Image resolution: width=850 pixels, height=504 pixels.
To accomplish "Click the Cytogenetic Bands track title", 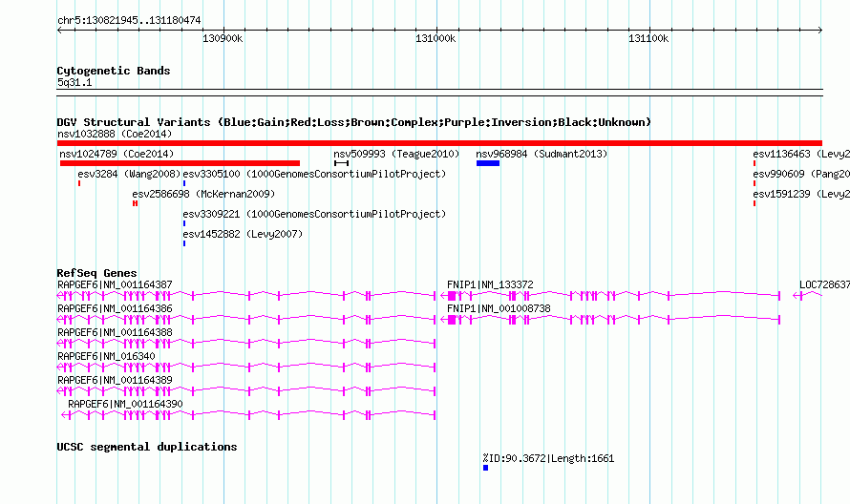I will point(114,71).
